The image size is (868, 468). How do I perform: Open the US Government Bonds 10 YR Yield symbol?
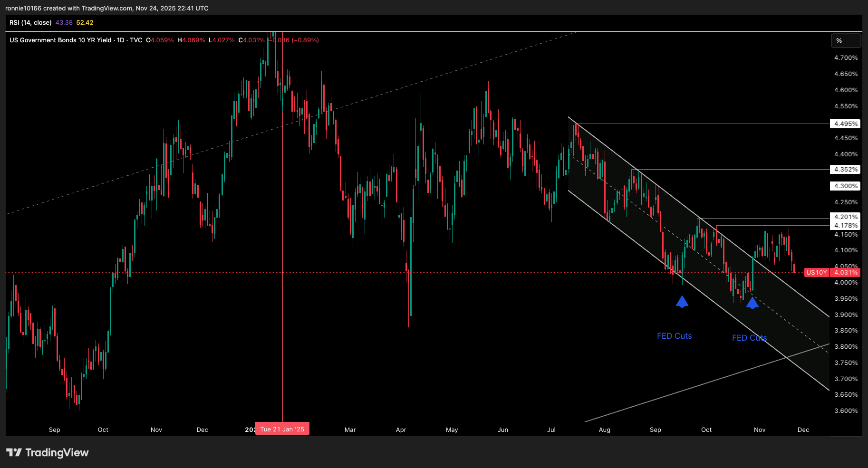click(62, 40)
